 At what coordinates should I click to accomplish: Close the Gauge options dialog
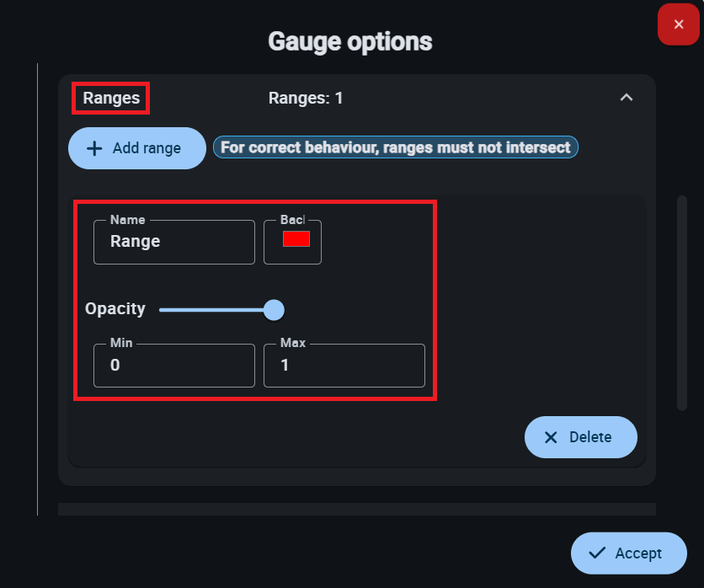[x=679, y=24]
